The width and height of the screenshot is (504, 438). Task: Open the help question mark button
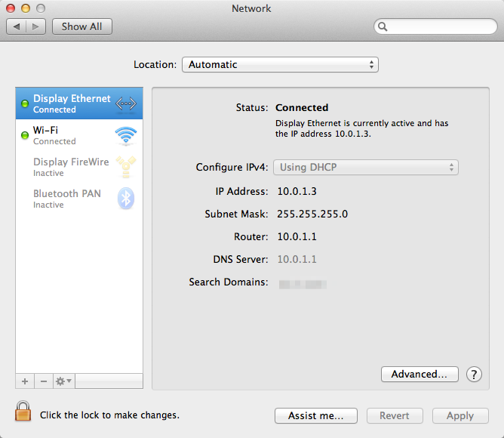pyautogui.click(x=474, y=375)
